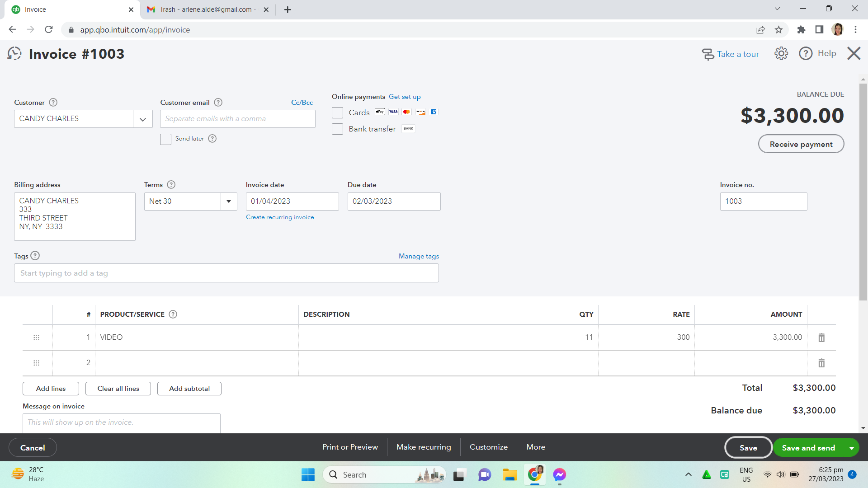The image size is (868, 488).
Task: Click the drag handle on line 1
Action: 37,338
